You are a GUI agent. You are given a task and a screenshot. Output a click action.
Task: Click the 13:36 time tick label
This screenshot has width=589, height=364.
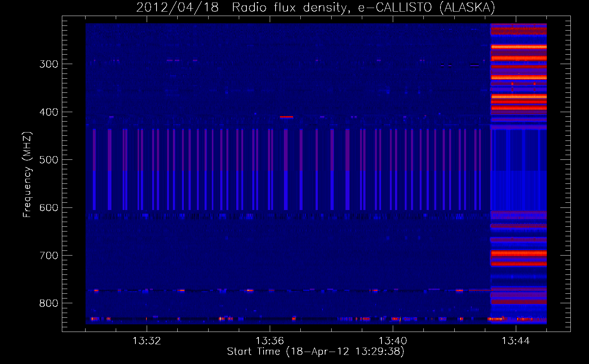point(270,341)
